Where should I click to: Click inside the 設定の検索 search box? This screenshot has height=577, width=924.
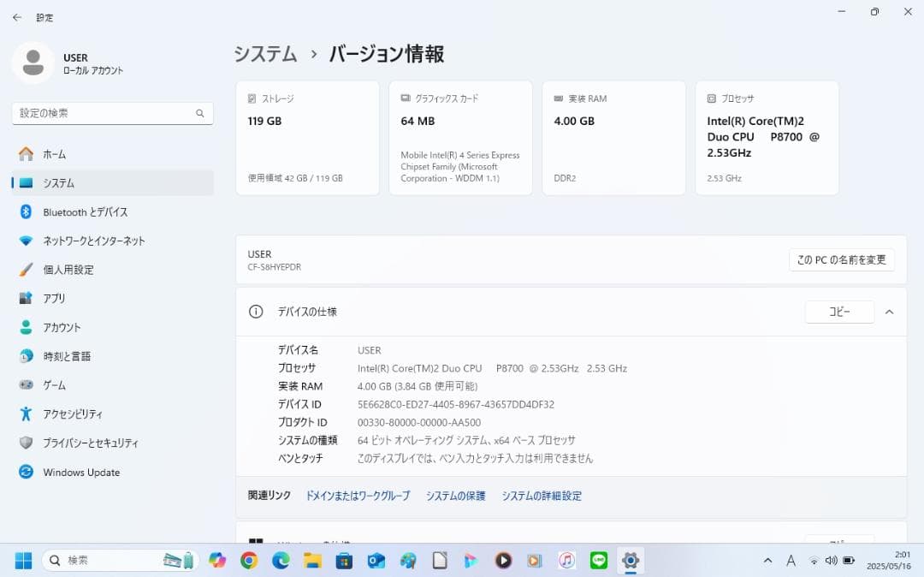112,113
